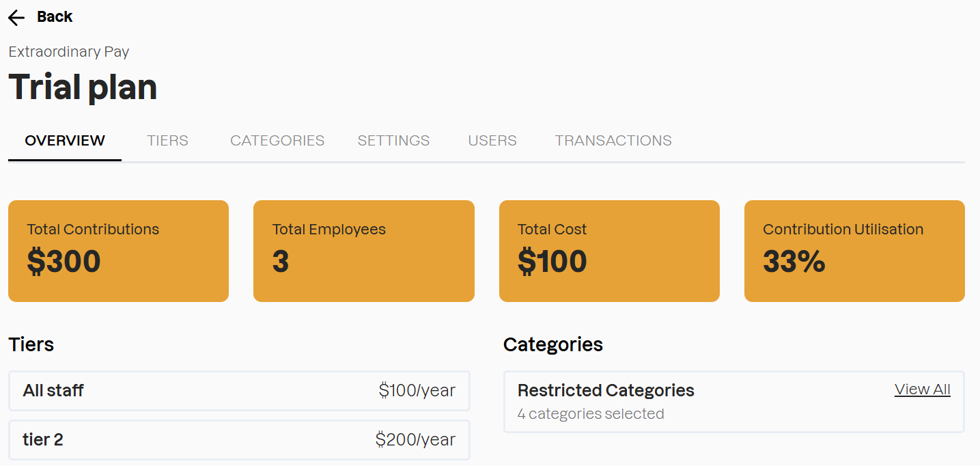980x466 pixels.
Task: Switch to the Tiers tab
Action: coord(167,141)
